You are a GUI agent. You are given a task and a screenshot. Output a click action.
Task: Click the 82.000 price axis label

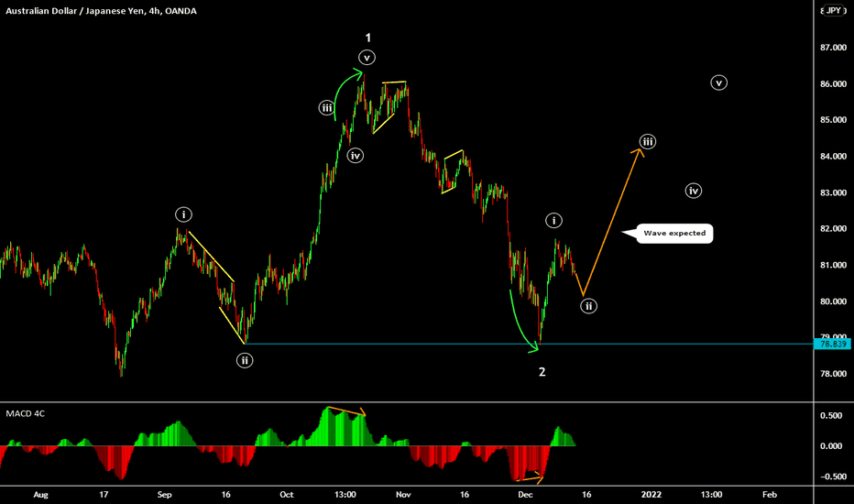pos(833,229)
